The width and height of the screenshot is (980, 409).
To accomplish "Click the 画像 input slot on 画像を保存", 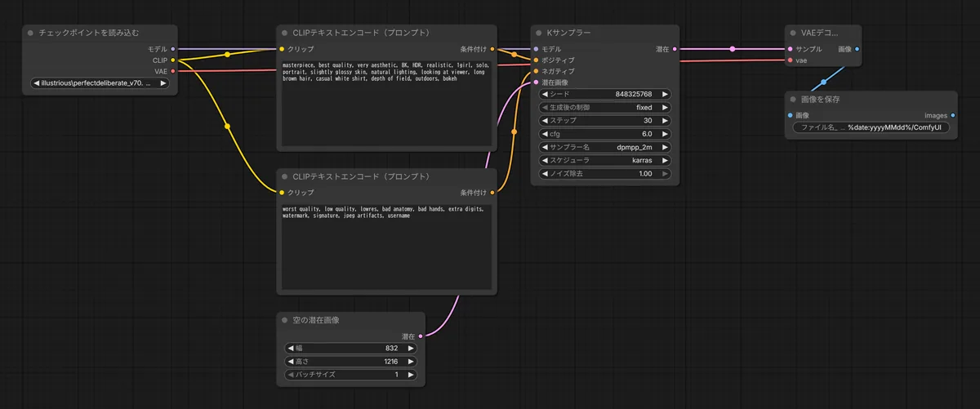I will tap(791, 115).
